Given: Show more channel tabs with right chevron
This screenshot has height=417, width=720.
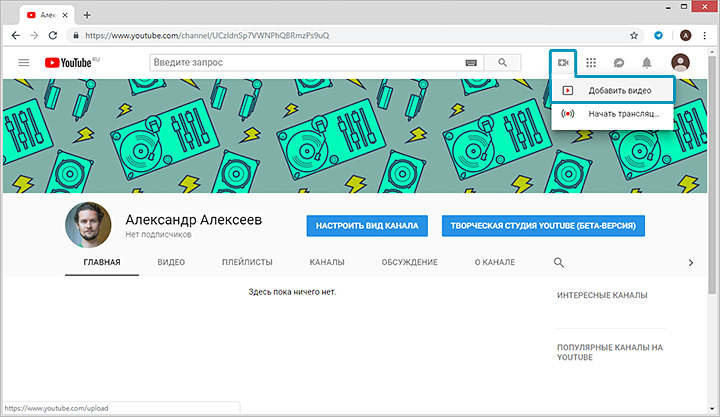Looking at the screenshot, I should coord(691,263).
